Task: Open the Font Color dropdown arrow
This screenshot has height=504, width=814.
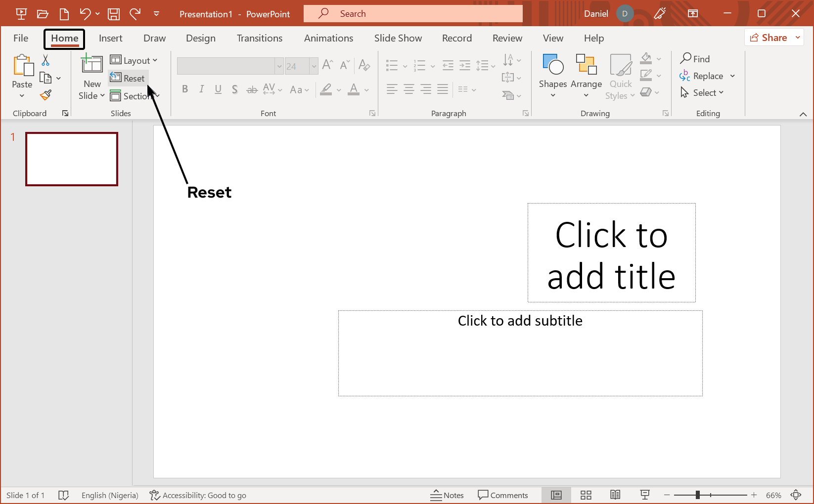Action: click(x=366, y=89)
